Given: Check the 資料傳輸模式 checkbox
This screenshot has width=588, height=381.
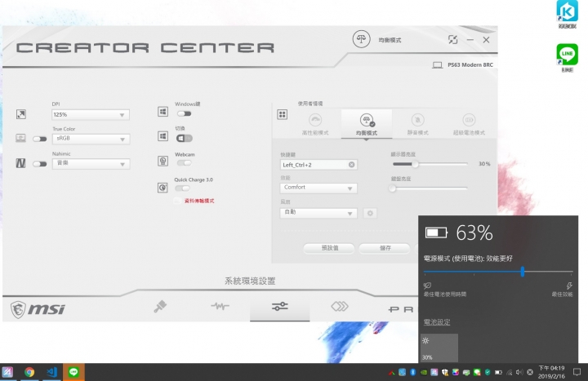Looking at the screenshot, I should [177, 201].
